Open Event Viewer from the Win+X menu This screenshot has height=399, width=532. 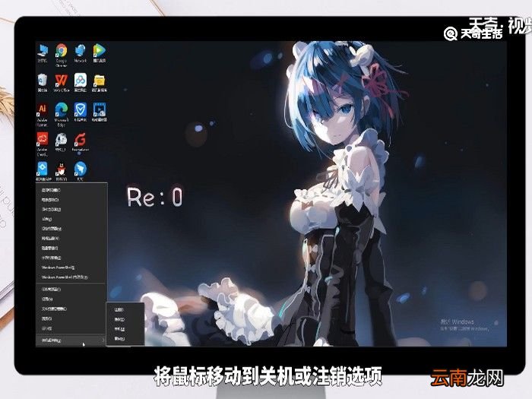(71, 210)
